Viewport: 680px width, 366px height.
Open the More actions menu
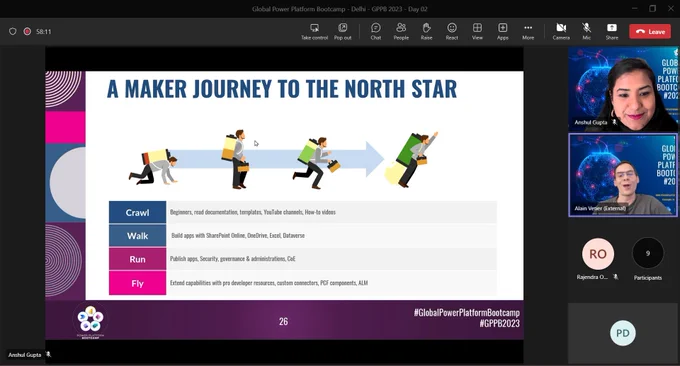point(528,32)
